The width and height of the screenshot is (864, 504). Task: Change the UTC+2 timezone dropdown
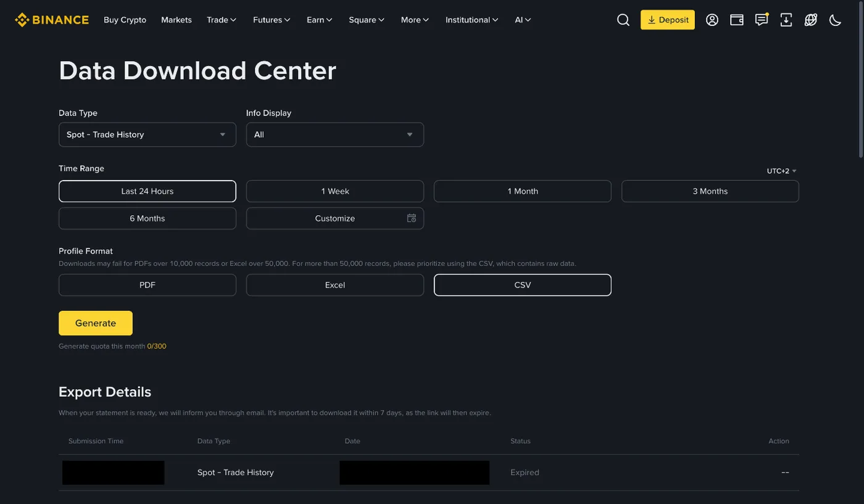782,171
